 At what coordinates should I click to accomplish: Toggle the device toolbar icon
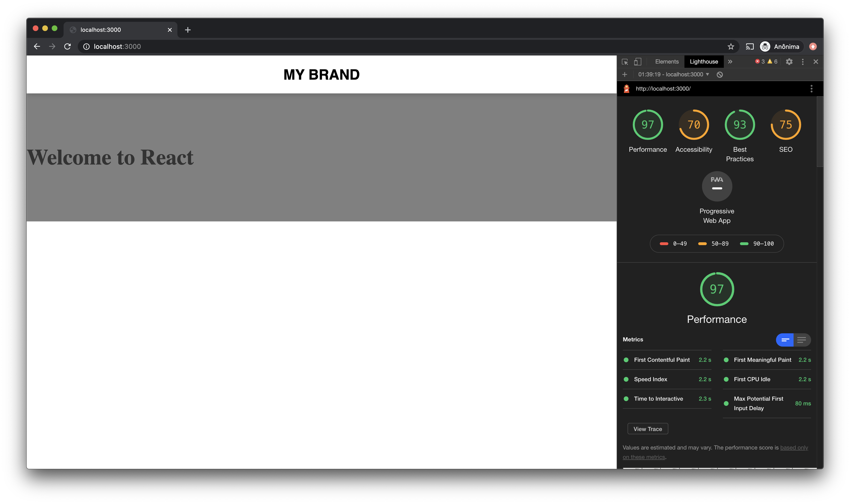tap(638, 62)
